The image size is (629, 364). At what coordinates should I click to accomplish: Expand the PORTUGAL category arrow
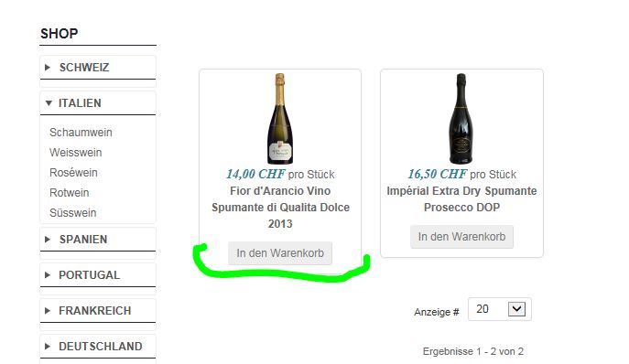(x=48, y=275)
